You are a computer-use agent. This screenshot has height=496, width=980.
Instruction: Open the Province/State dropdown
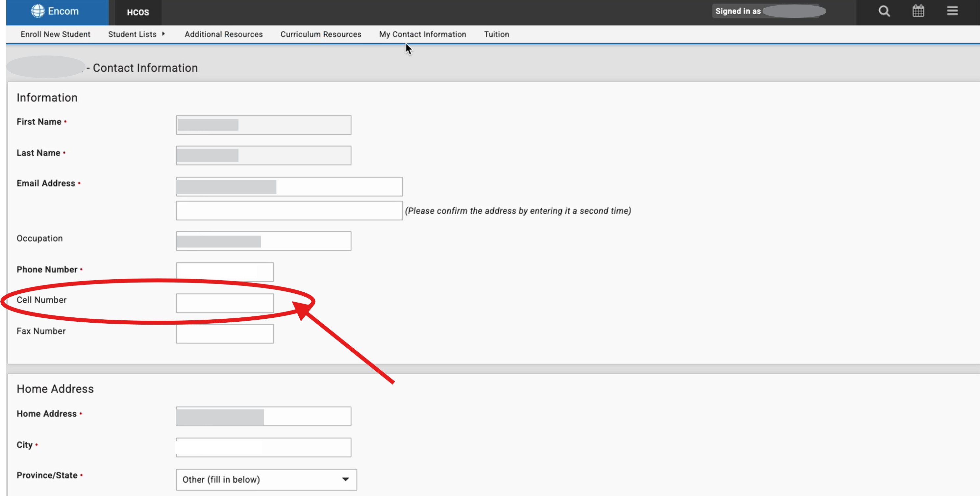[266, 480]
